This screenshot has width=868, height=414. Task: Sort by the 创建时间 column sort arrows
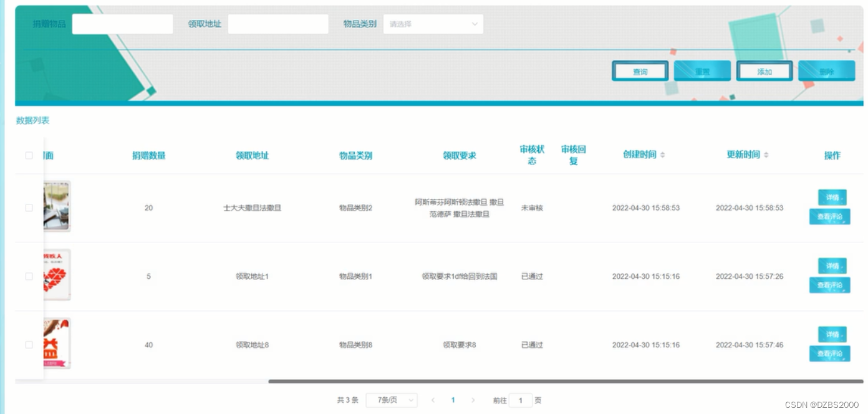pyautogui.click(x=663, y=155)
